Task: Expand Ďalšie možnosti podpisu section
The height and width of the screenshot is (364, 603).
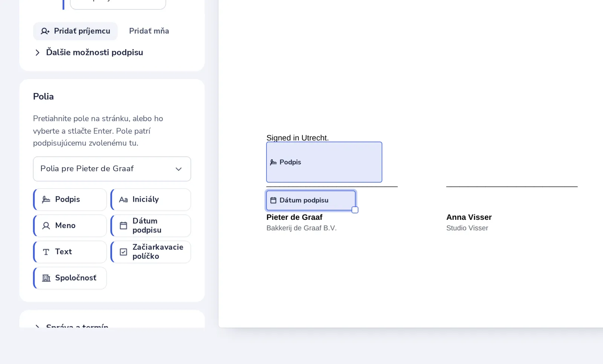Action: (89, 52)
